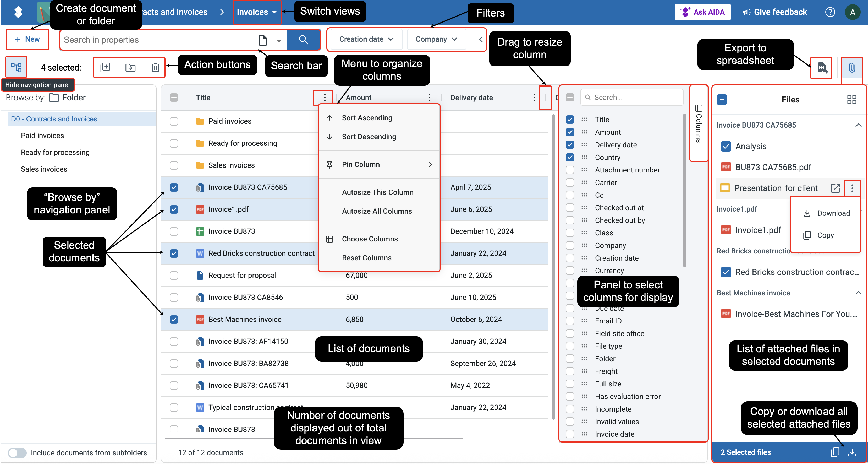This screenshot has width=868, height=464.
Task: Click the document list vertical scrollbar
Action: pyautogui.click(x=553, y=267)
